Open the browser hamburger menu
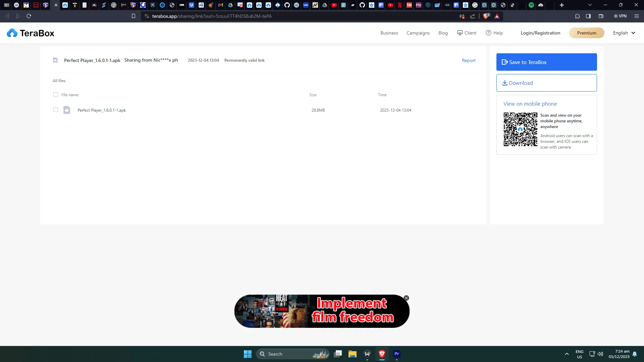This screenshot has width=644, height=362. 637,16
